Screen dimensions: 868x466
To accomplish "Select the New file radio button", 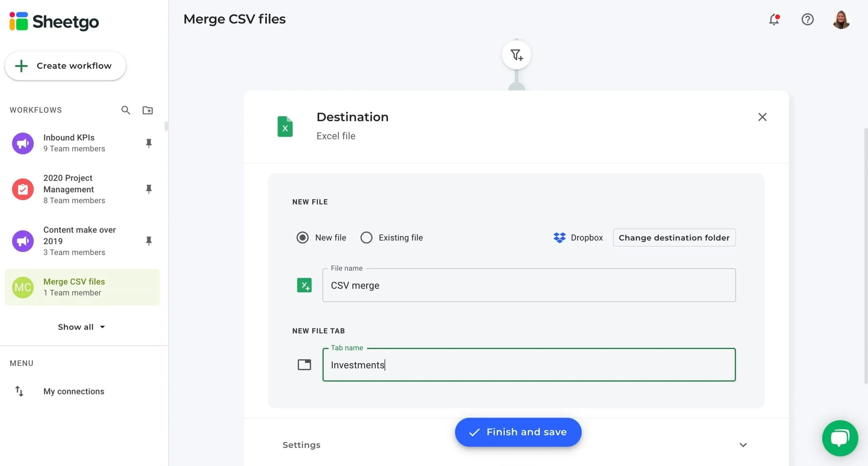I will tap(302, 237).
